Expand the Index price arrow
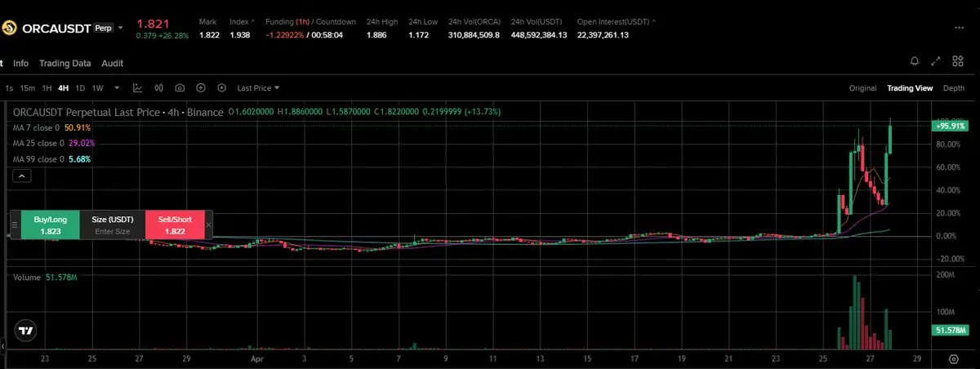The height and width of the screenshot is (369, 980). (x=252, y=20)
